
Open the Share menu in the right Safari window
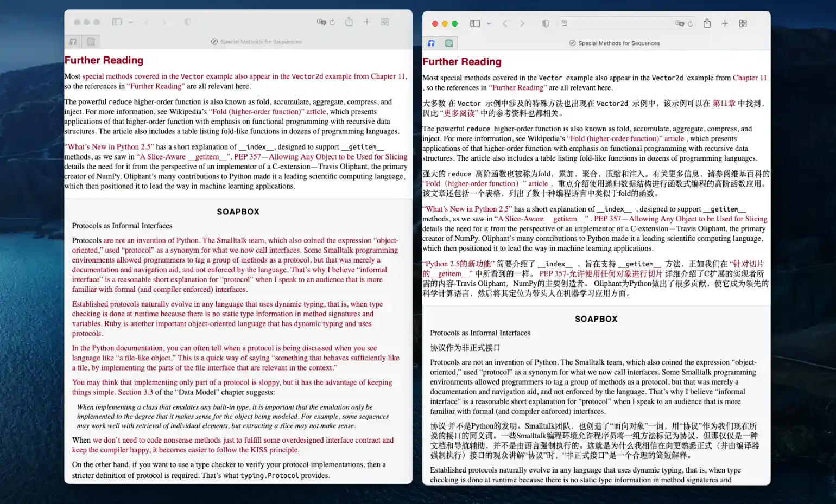click(707, 23)
